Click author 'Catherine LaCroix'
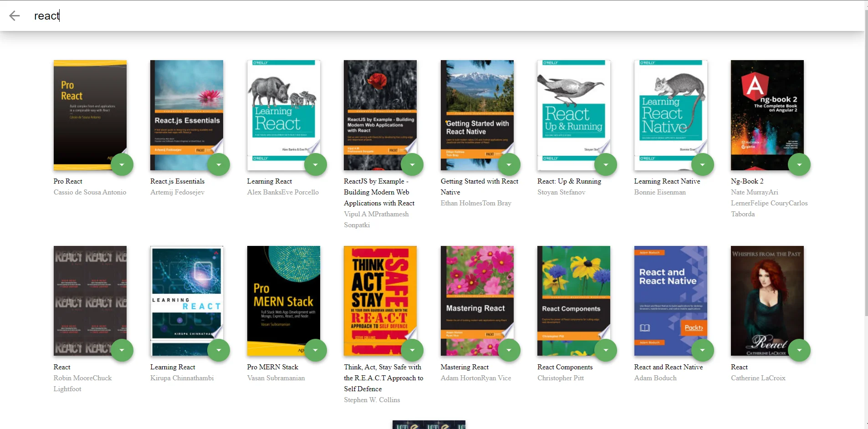Image resolution: width=868 pixels, height=429 pixels. [758, 378]
